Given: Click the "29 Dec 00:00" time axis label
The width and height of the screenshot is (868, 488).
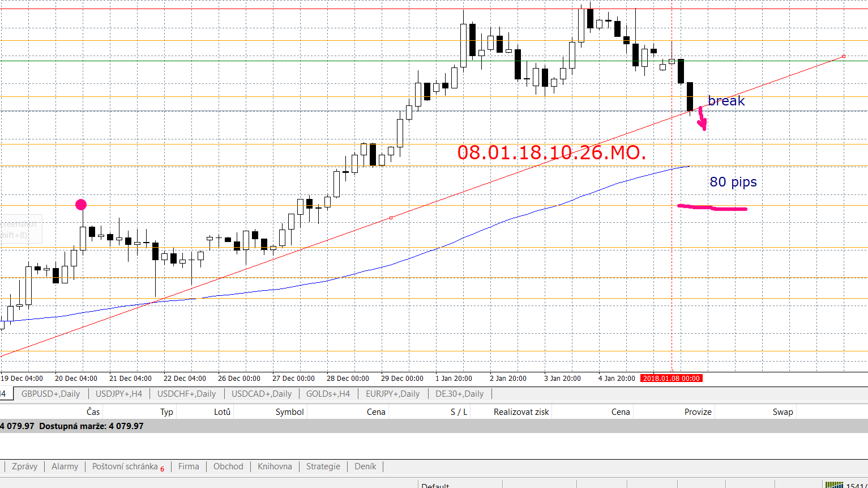Looking at the screenshot, I should pyautogui.click(x=402, y=378).
